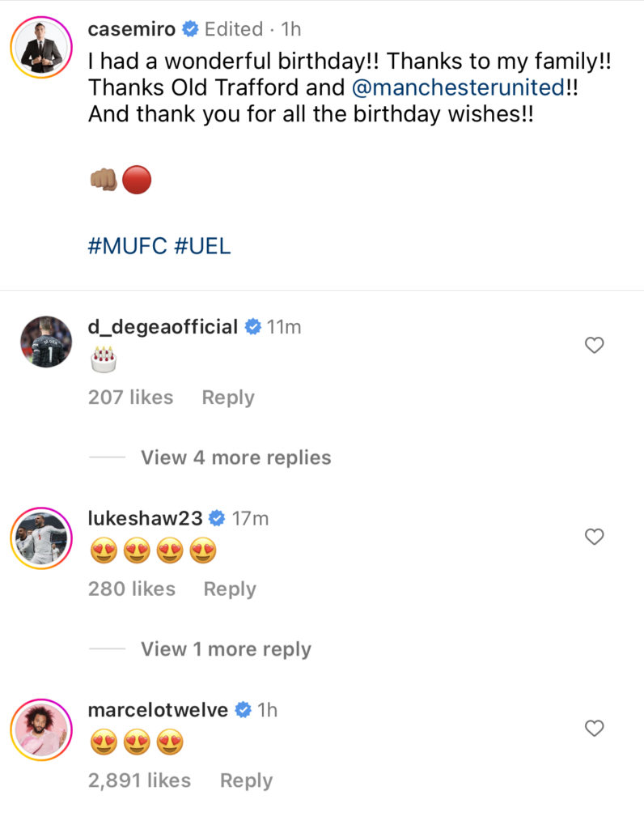Reply to marcelotwelve's comment
The image size is (644, 829).
tap(246, 780)
